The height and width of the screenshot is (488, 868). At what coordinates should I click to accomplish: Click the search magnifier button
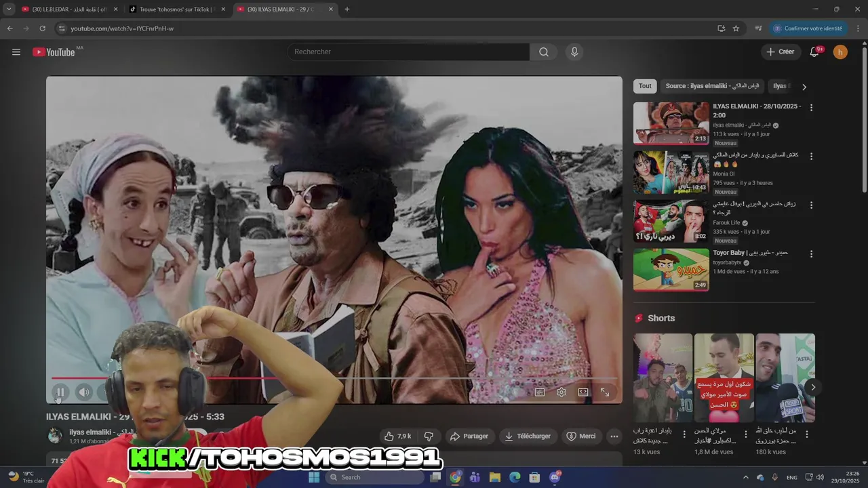[x=544, y=52]
